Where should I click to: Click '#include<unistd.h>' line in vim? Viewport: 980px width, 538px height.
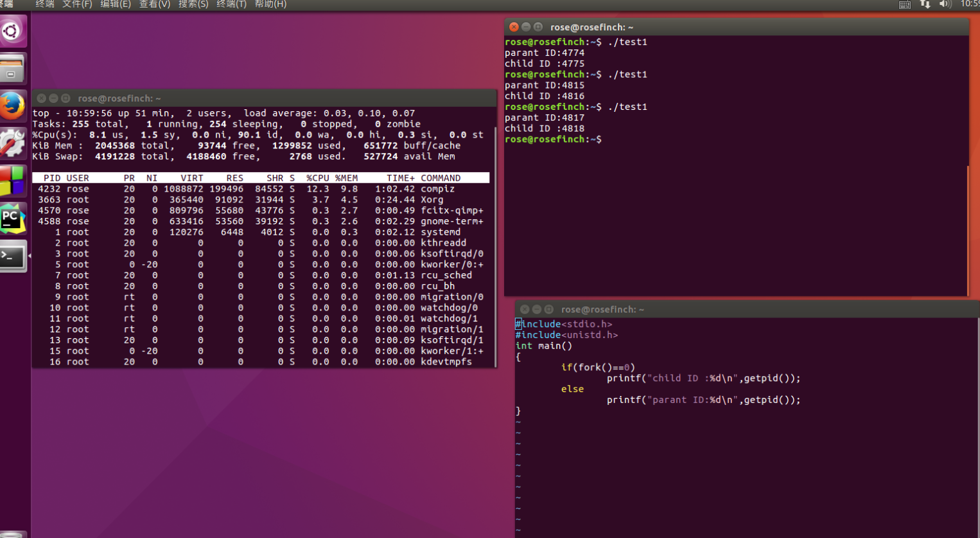pos(566,335)
